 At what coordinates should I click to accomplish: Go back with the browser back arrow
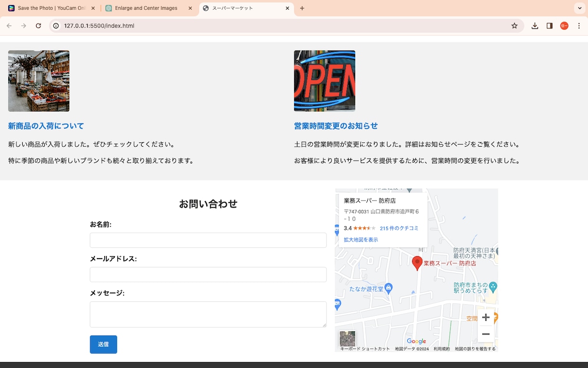pyautogui.click(x=10, y=26)
